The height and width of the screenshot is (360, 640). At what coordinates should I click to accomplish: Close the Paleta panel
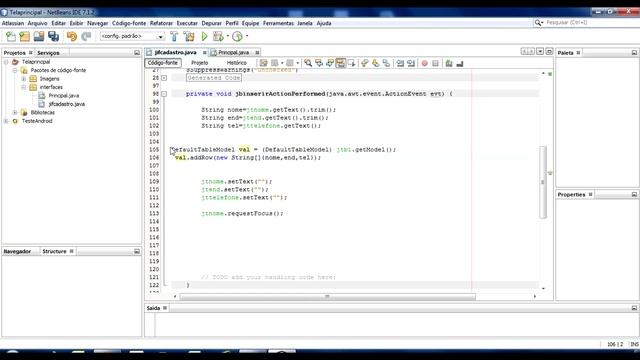[x=578, y=53]
